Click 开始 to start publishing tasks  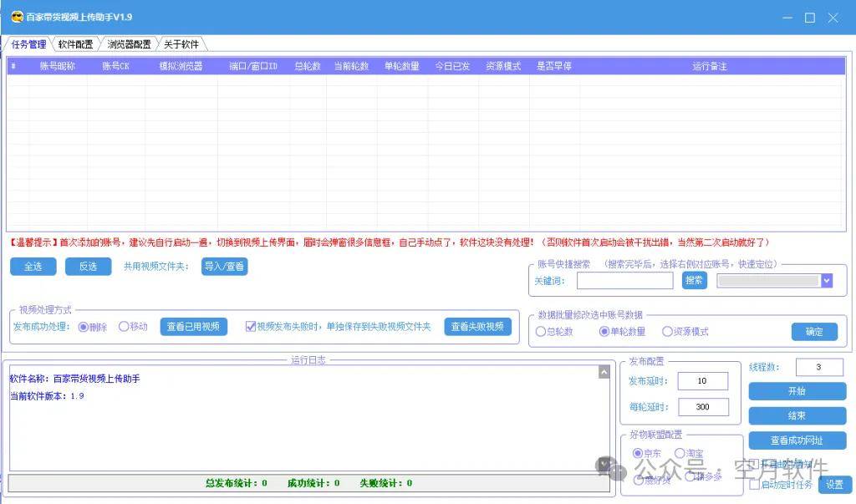[797, 390]
